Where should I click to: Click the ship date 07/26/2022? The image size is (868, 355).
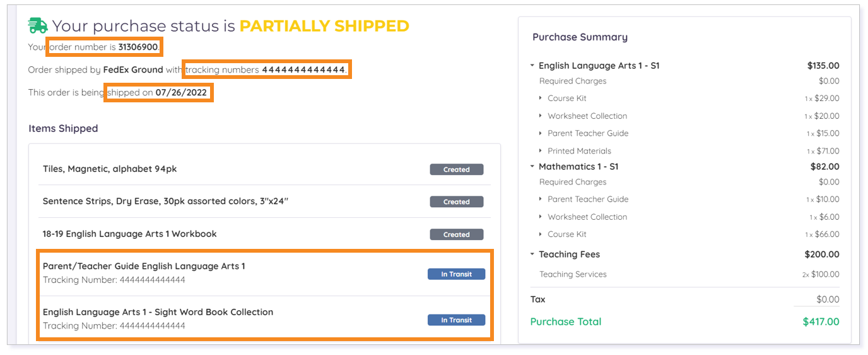pyautogui.click(x=182, y=92)
